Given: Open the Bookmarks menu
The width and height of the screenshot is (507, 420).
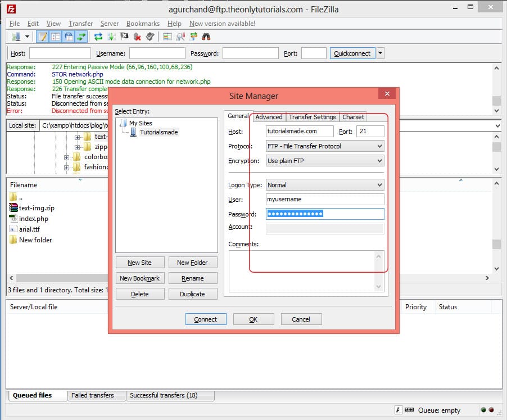Looking at the screenshot, I should pos(143,24).
